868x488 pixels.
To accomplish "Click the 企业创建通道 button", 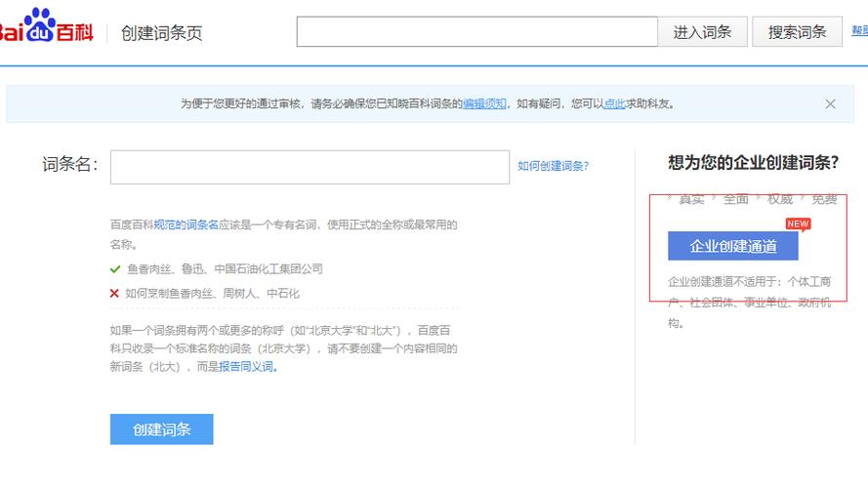I will coord(733,246).
